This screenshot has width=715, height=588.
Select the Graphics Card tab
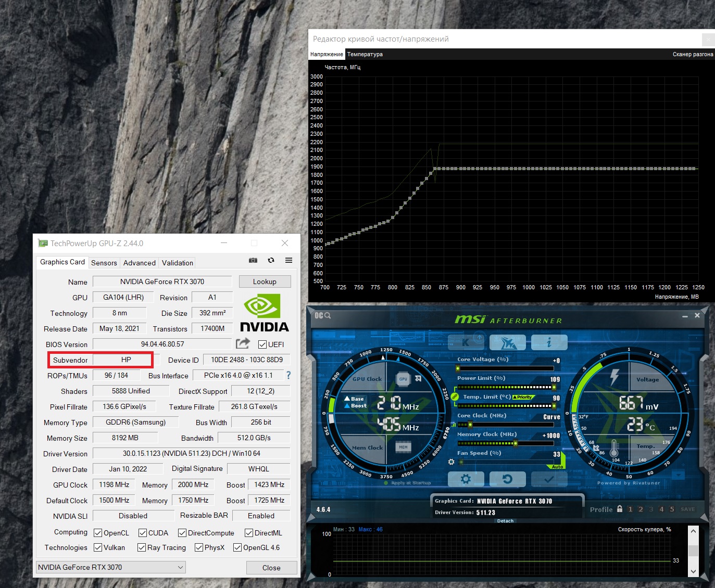pyautogui.click(x=62, y=262)
